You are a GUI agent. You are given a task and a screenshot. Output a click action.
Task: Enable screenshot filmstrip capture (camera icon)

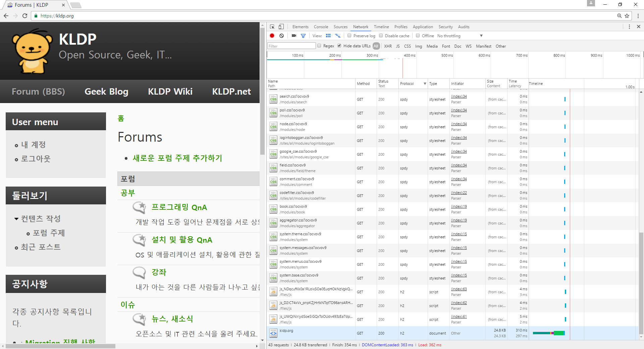click(x=293, y=36)
